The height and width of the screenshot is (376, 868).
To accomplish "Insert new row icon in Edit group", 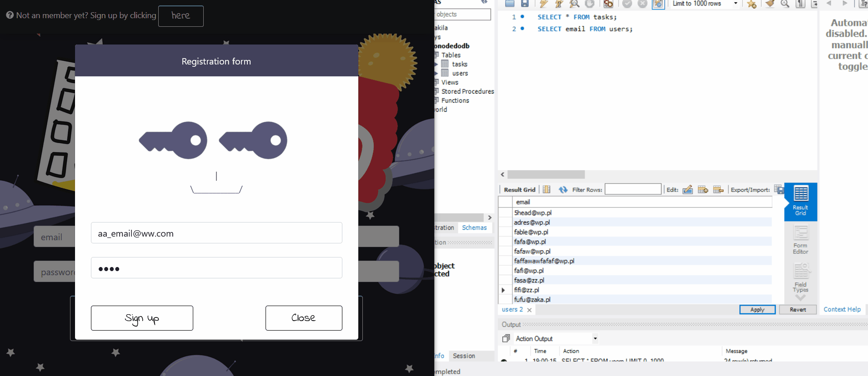I will (703, 189).
